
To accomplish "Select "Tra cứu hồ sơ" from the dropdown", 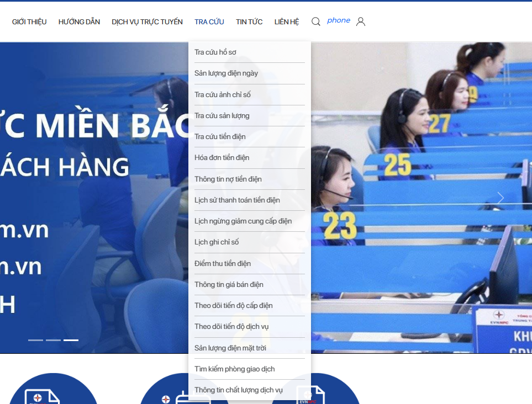I will click(215, 52).
